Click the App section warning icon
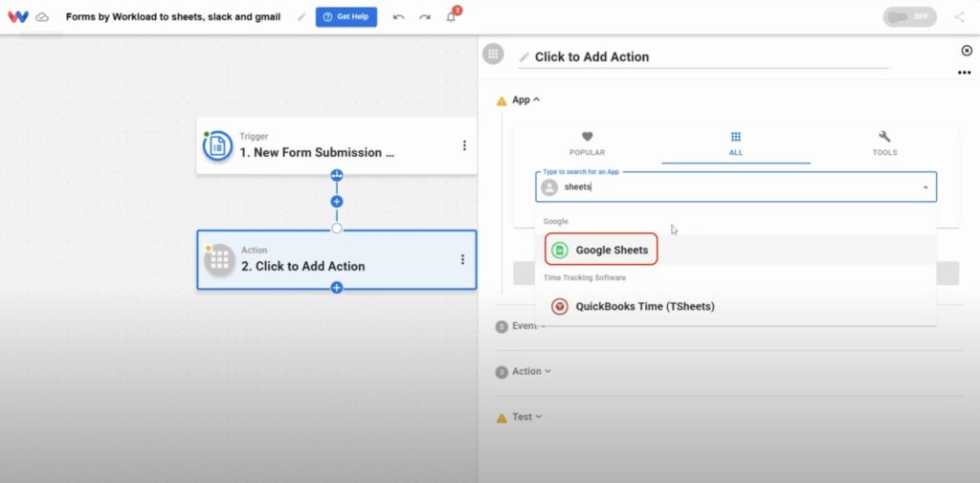This screenshot has height=483, width=980. 501,101
